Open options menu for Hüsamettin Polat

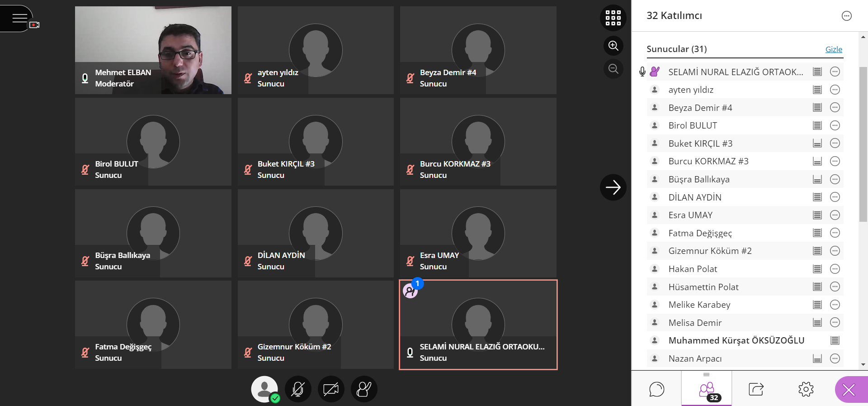coord(835,287)
